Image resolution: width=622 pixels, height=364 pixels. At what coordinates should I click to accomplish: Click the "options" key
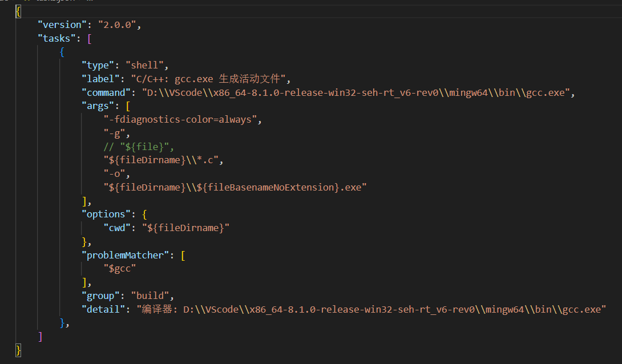tap(106, 214)
